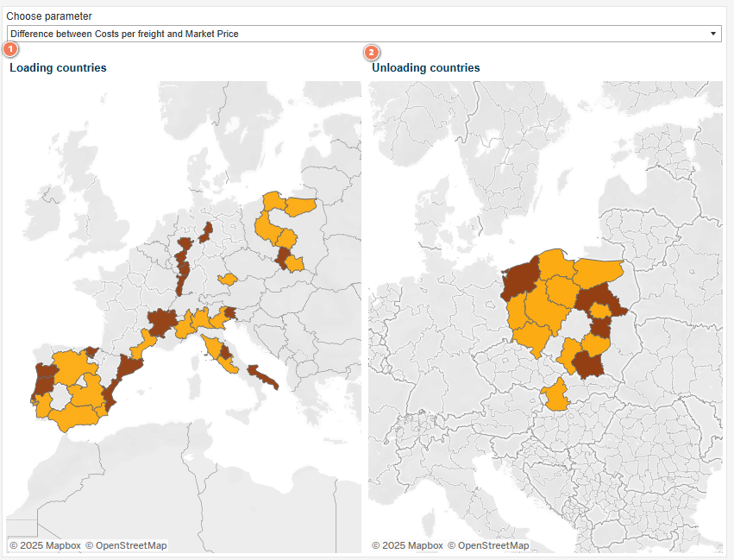Click the Unloading countries map title
Screen dimensions: 734x560
(x=425, y=68)
